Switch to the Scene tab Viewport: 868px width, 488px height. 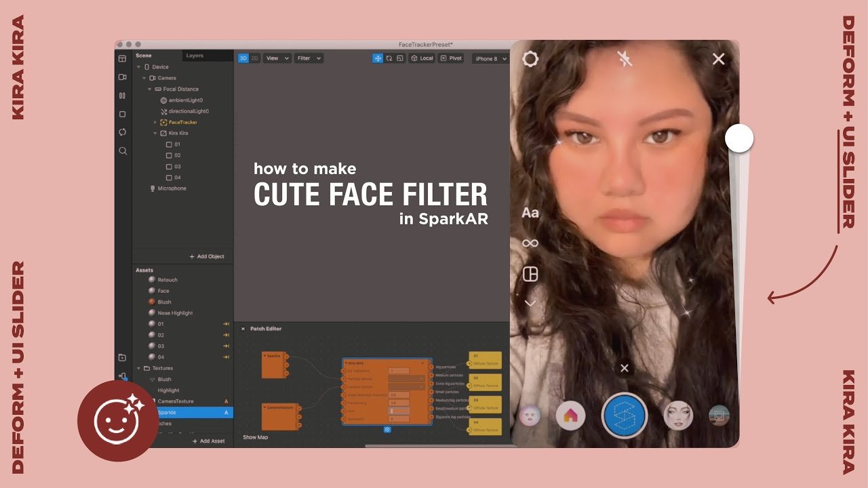[144, 56]
